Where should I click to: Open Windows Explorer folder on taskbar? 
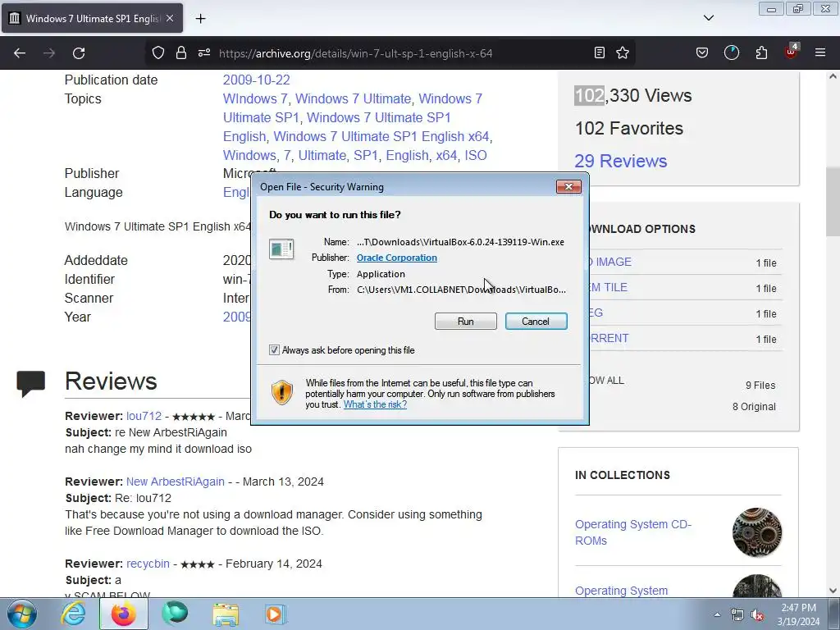(x=226, y=614)
